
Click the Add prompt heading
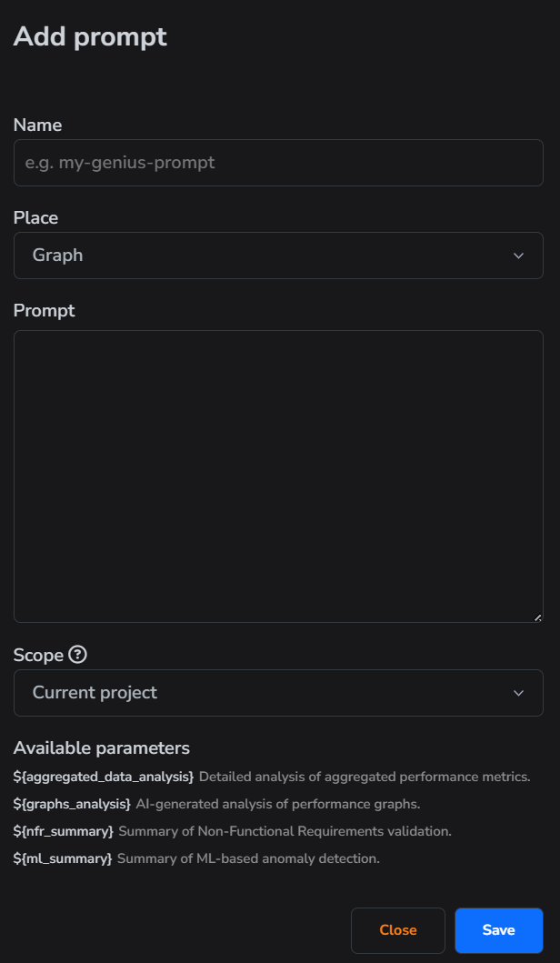click(90, 36)
